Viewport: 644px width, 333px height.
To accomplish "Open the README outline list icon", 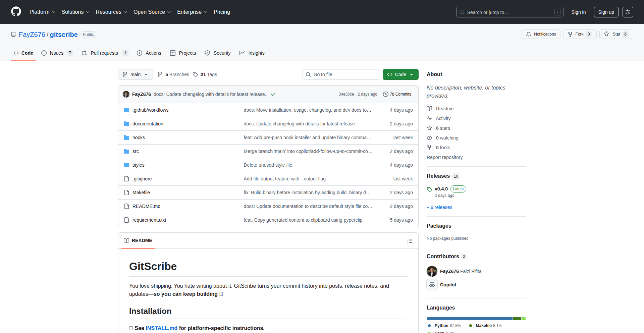I will click(x=410, y=241).
